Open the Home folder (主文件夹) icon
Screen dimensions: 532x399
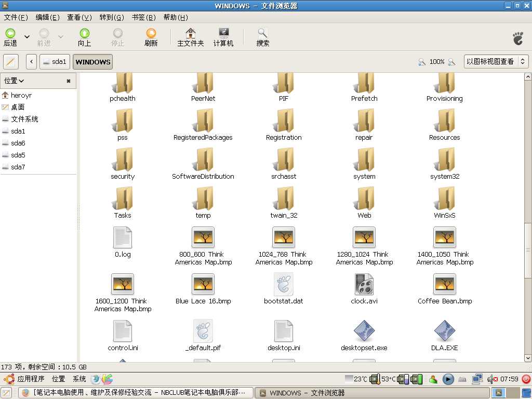click(x=191, y=34)
